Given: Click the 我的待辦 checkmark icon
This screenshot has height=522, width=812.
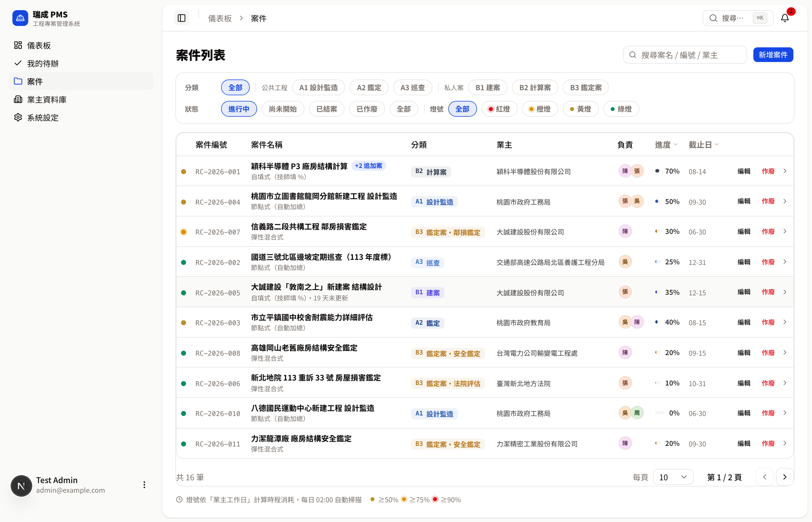Looking at the screenshot, I should 18,63.
